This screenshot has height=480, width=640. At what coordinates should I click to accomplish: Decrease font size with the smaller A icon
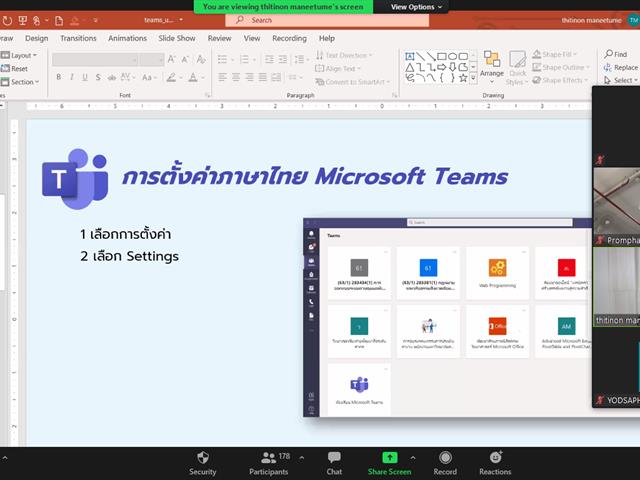[x=185, y=59]
